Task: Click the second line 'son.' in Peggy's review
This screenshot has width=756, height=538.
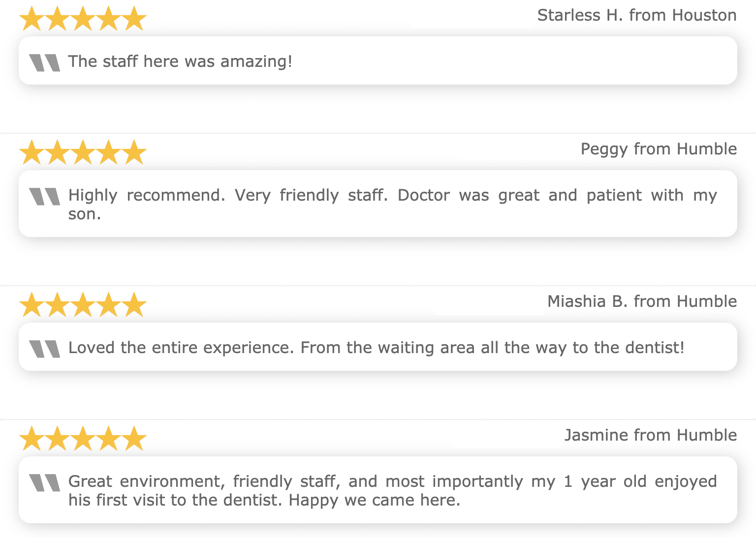Action: point(85,214)
